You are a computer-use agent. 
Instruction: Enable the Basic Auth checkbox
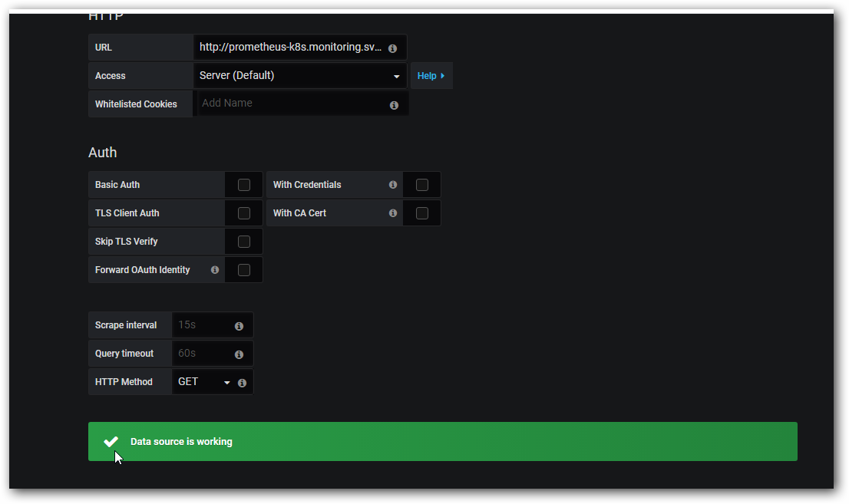point(244,185)
